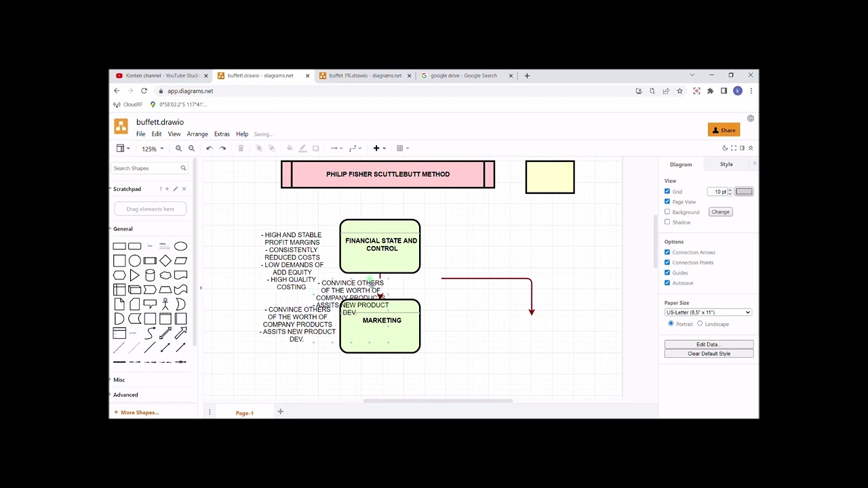Click the To Back toolbar icon
This screenshot has width=868, height=488.
pos(271,148)
